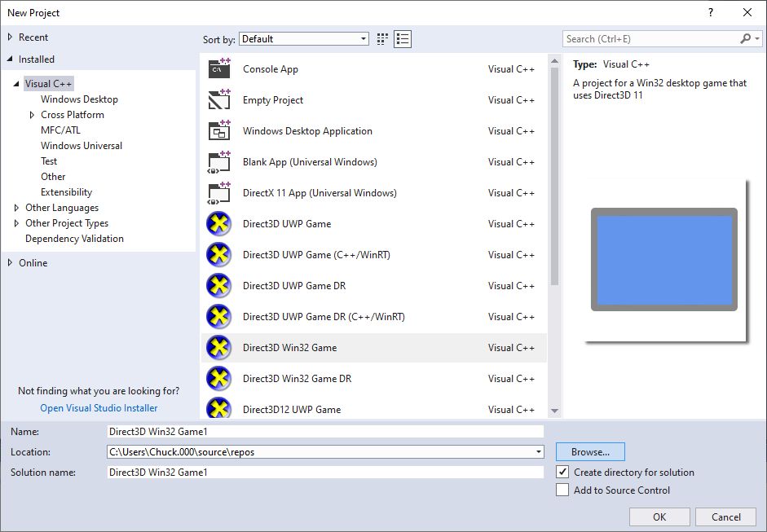Select the Extensibility category

67,192
